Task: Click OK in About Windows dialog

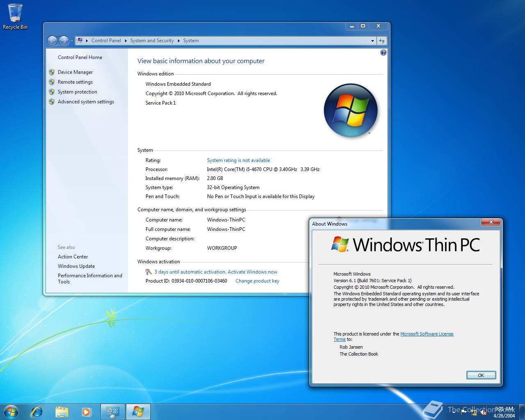Action: tap(481, 375)
